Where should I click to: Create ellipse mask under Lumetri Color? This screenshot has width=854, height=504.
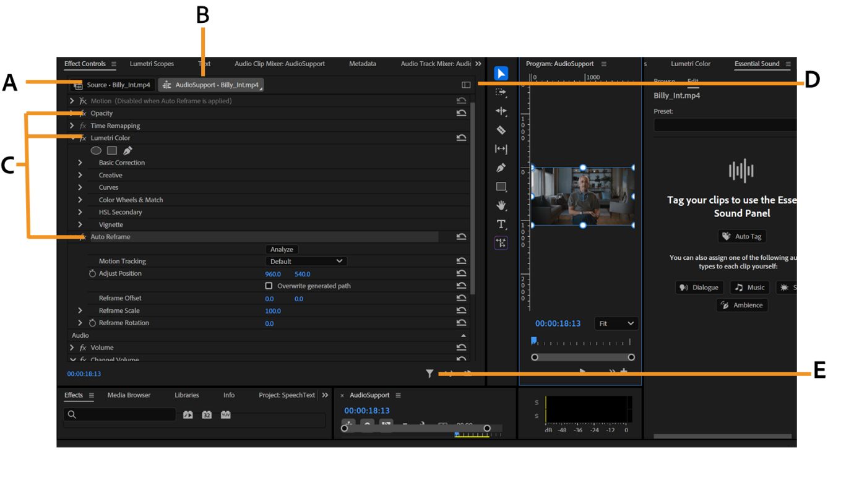pos(96,150)
